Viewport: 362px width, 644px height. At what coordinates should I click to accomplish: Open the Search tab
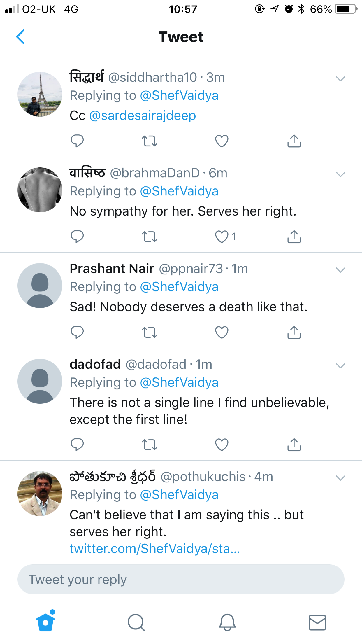click(x=136, y=622)
